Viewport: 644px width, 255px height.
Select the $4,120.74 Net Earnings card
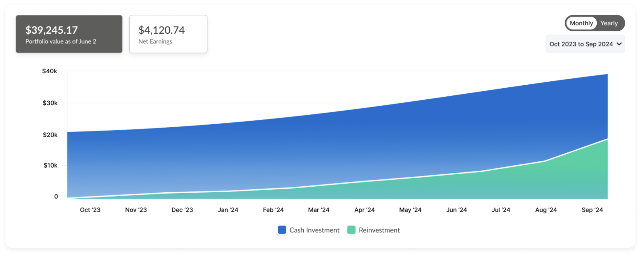168,34
